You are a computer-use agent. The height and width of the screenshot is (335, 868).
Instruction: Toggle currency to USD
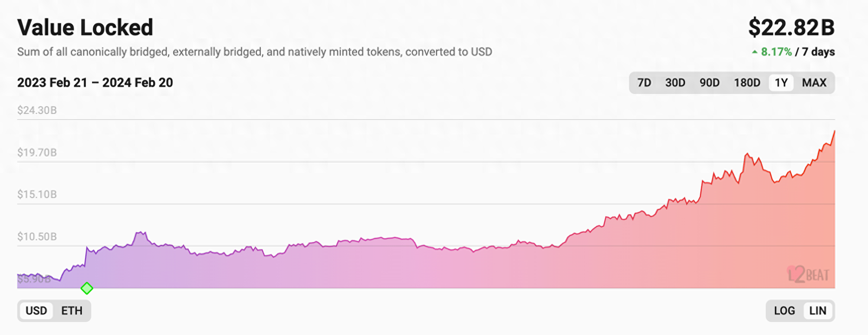[x=36, y=311]
